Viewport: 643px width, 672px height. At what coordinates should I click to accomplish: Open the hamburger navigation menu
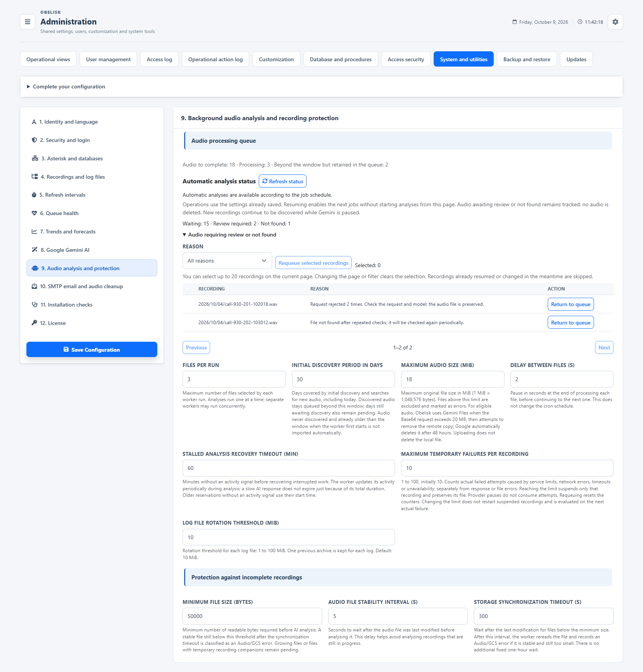pos(28,22)
